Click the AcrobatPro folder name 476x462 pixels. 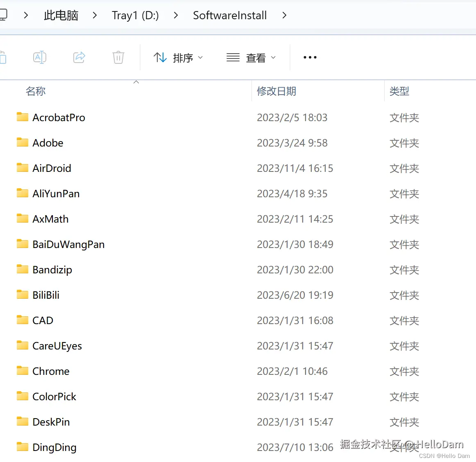click(59, 118)
